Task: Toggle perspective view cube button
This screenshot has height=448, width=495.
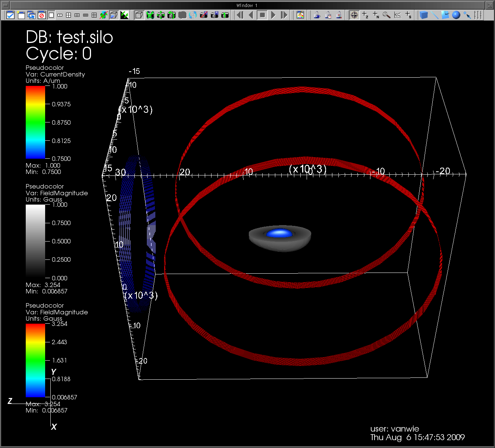Action: click(x=139, y=15)
